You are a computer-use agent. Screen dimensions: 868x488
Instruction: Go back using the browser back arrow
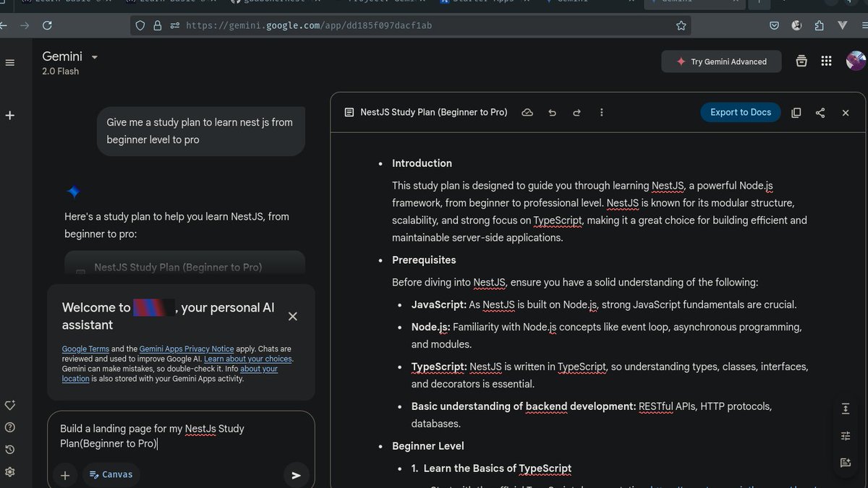pyautogui.click(x=3, y=25)
